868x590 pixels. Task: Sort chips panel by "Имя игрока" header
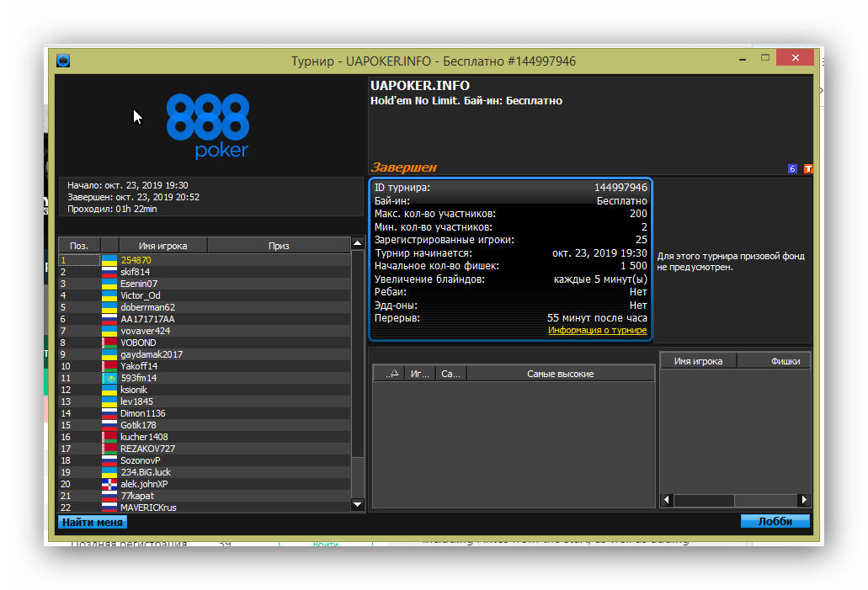click(699, 361)
